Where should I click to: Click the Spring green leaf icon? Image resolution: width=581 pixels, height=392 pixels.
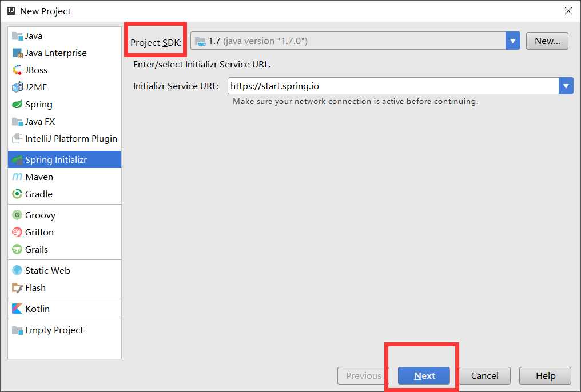[x=17, y=105]
